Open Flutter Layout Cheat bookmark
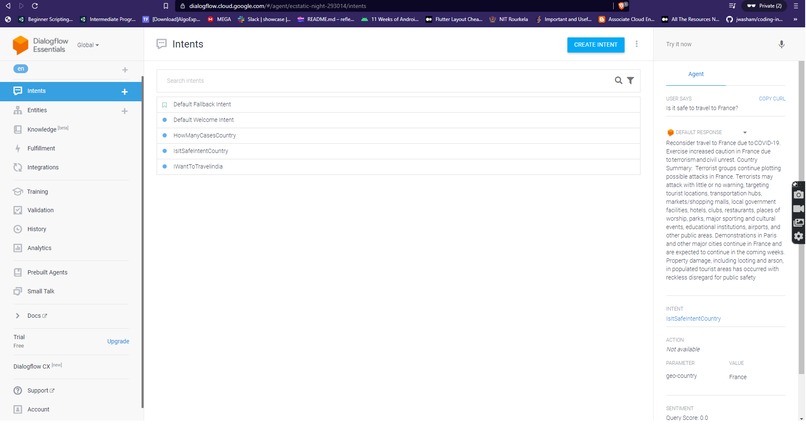 pyautogui.click(x=454, y=19)
